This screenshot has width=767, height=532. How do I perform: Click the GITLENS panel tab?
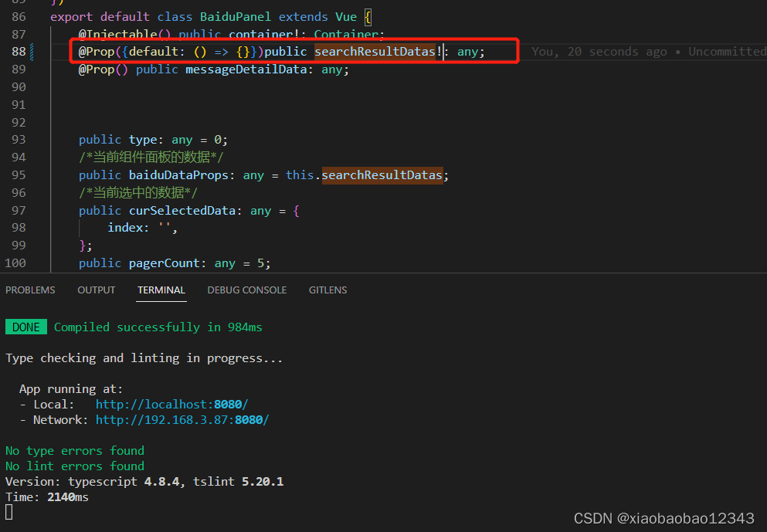[x=328, y=290]
